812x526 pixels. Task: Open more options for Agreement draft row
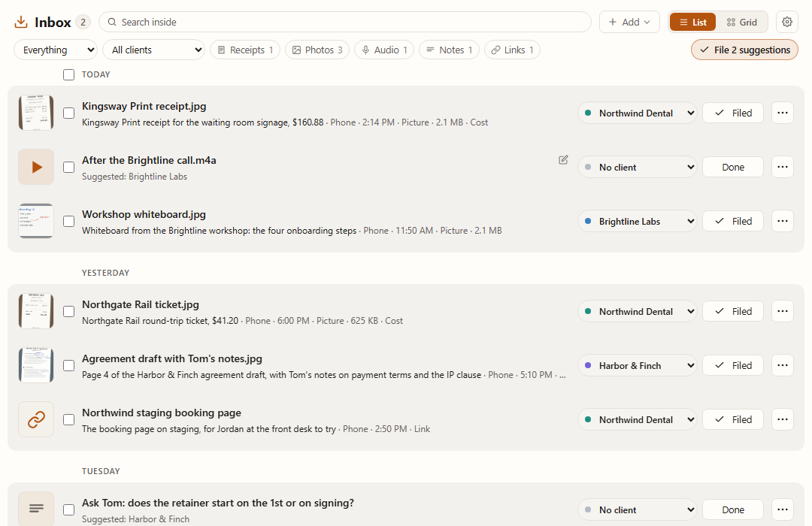pos(783,365)
